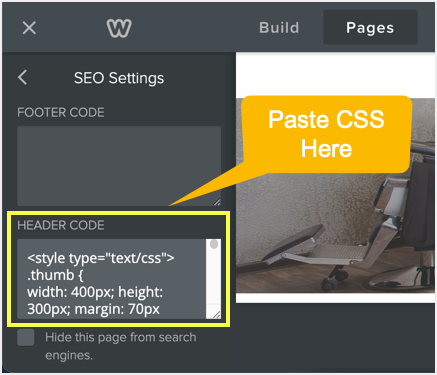Click inside the Footer Code text area
437x375 pixels.
(119, 166)
